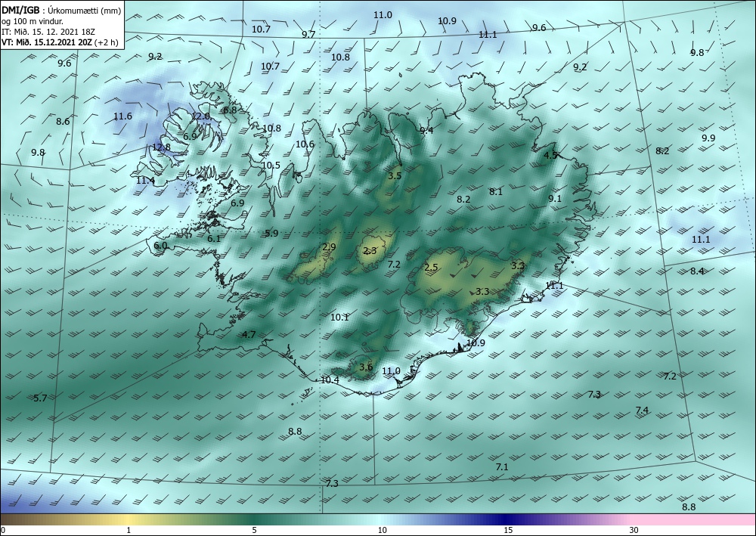Image resolution: width=756 pixels, height=536 pixels.
Task: Click the 2.3 value on the glacier
Action: 370,251
